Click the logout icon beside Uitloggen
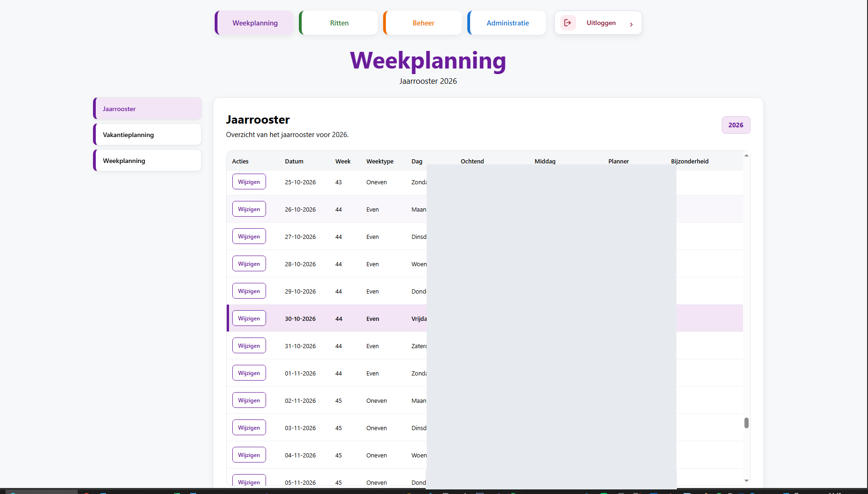Viewport: 868px width, 494px height. [568, 23]
